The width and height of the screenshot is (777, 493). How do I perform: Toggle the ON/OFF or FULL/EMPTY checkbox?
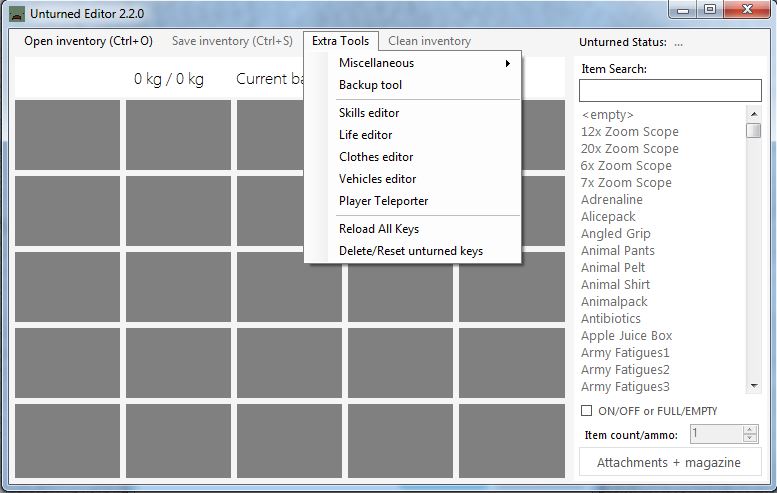[x=586, y=411]
